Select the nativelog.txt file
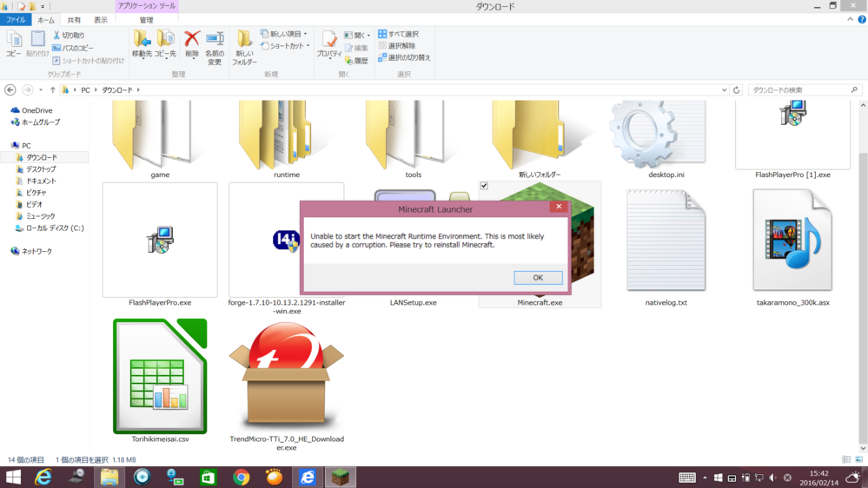Image resolution: width=868 pixels, height=488 pixels. click(666, 247)
